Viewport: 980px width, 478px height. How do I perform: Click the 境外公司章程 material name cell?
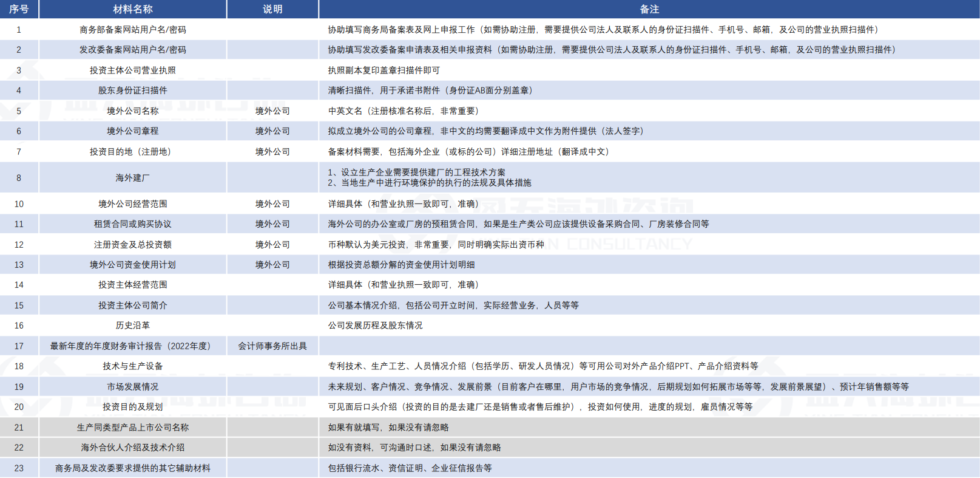133,131
